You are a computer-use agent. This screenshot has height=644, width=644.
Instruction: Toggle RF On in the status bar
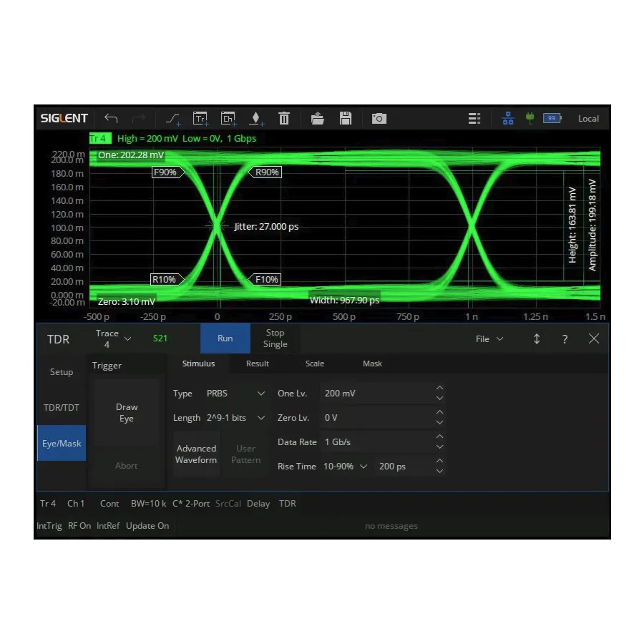coord(79,526)
